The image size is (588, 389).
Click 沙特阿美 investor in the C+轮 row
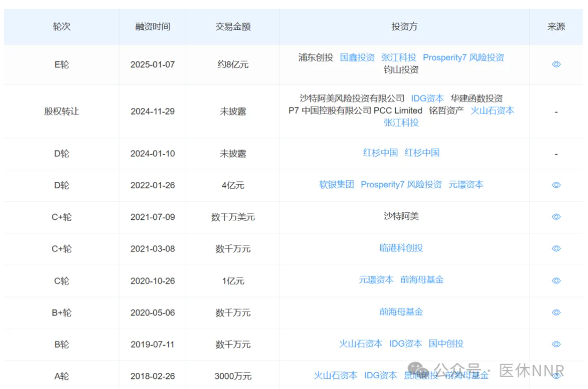click(401, 216)
